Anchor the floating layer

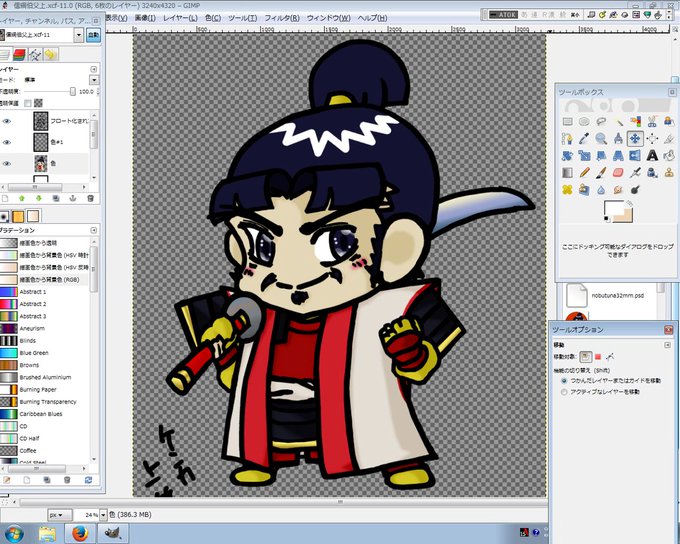[73, 198]
